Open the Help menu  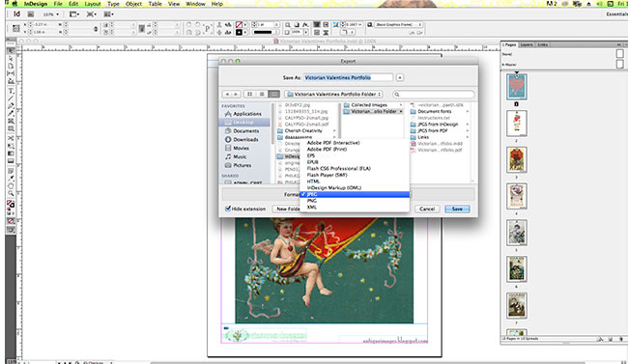(x=217, y=4)
